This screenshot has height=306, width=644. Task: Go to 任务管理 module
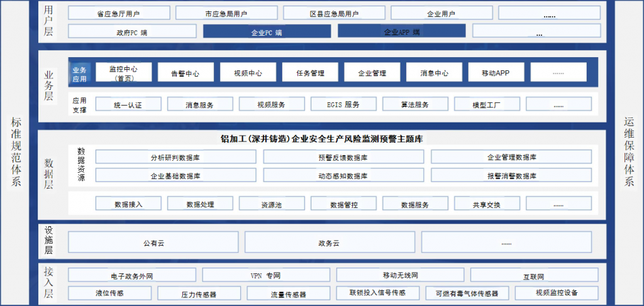click(310, 73)
